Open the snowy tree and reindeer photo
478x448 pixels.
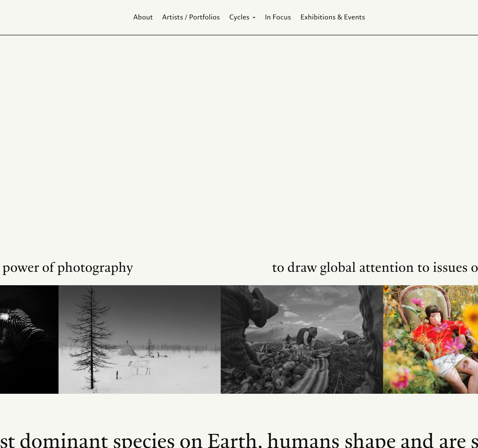tap(139, 339)
